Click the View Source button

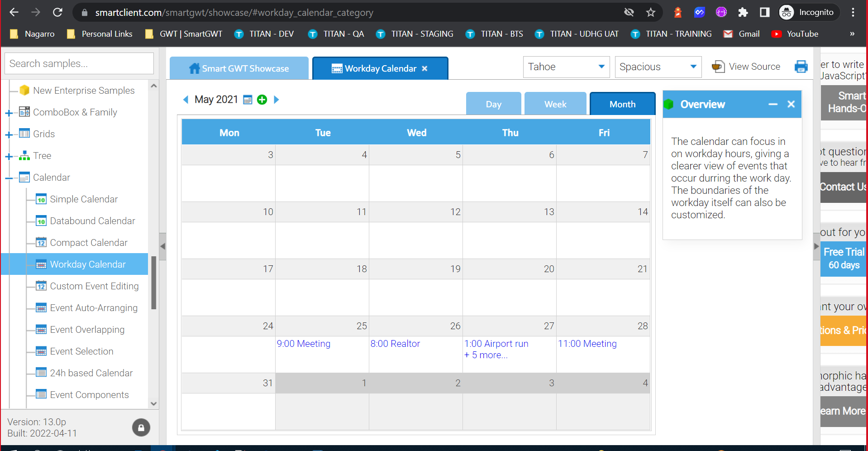click(x=746, y=67)
